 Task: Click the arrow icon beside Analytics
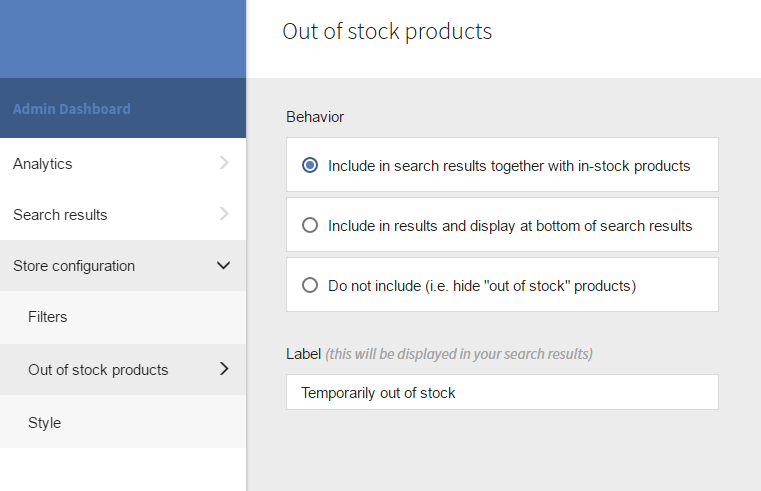click(x=224, y=163)
